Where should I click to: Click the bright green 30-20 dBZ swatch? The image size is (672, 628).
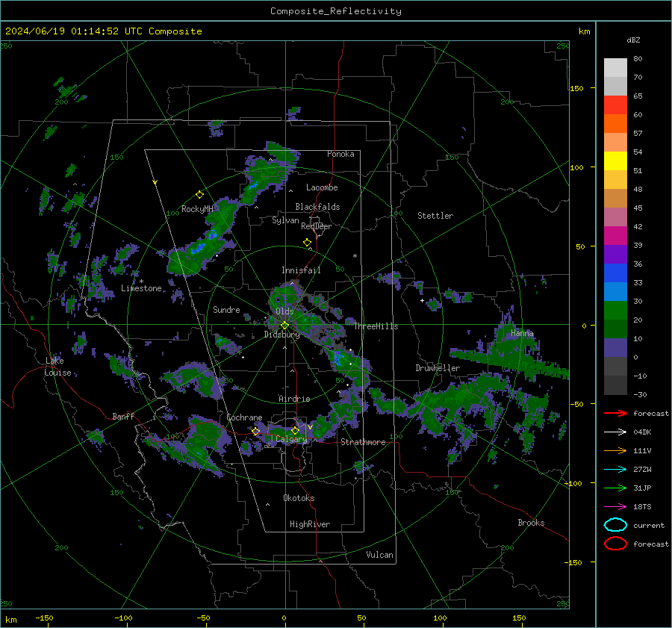tap(615, 310)
